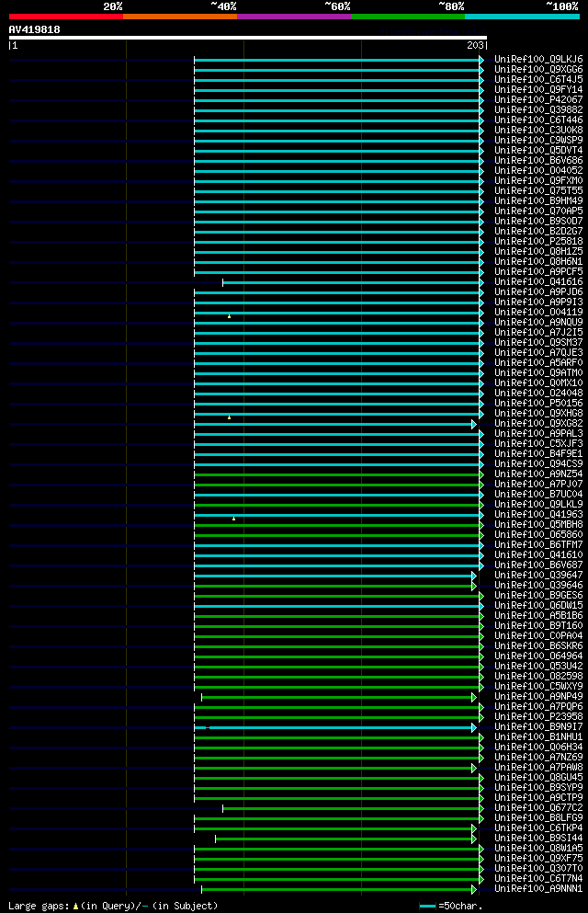Select the label UniRef100_A7J2I5

(x=538, y=333)
